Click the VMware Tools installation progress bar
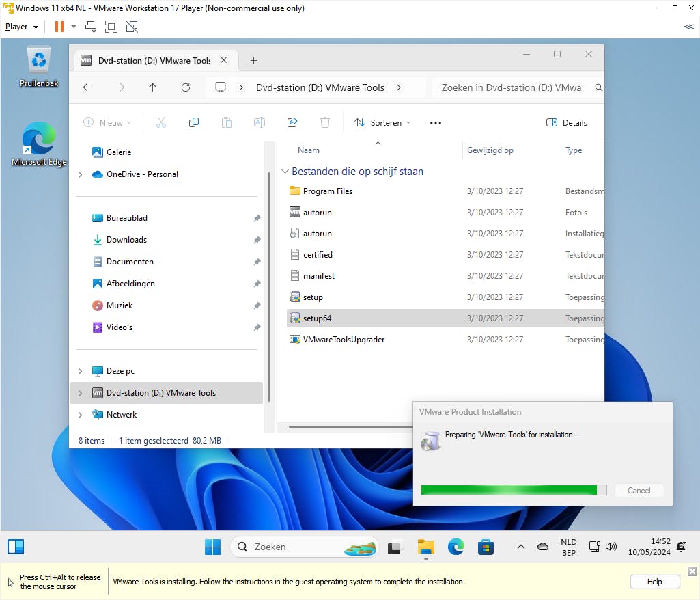The image size is (700, 600). click(514, 490)
